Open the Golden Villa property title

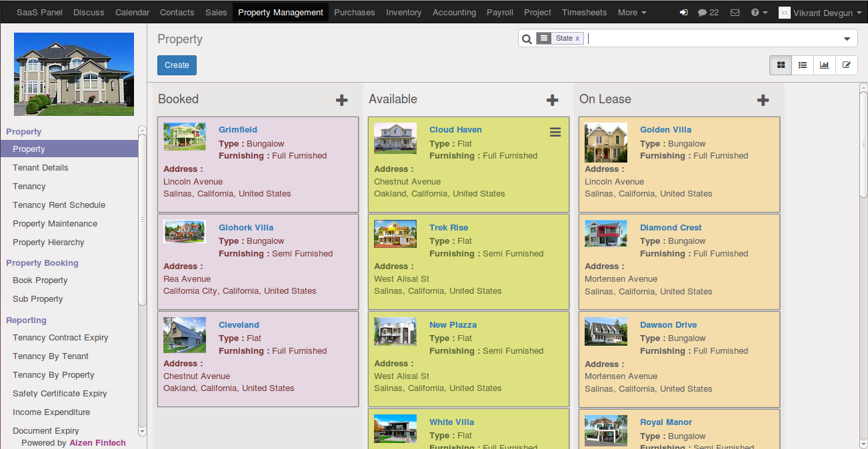(x=665, y=130)
